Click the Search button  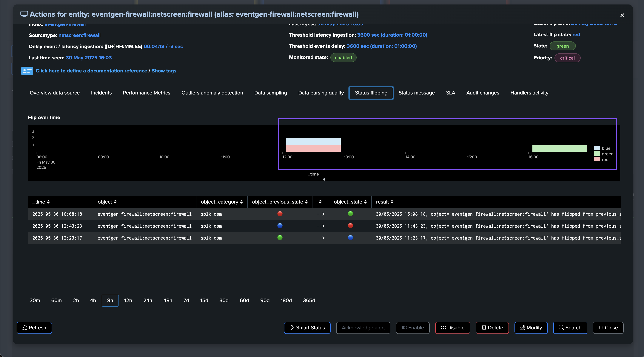570,327
